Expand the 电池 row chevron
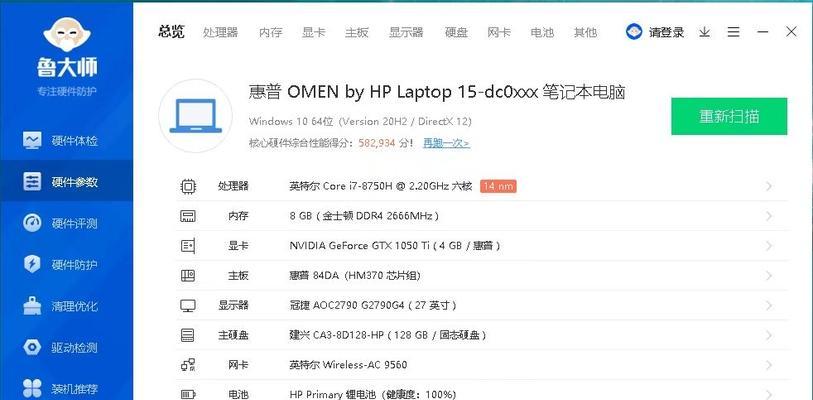 [x=768, y=395]
